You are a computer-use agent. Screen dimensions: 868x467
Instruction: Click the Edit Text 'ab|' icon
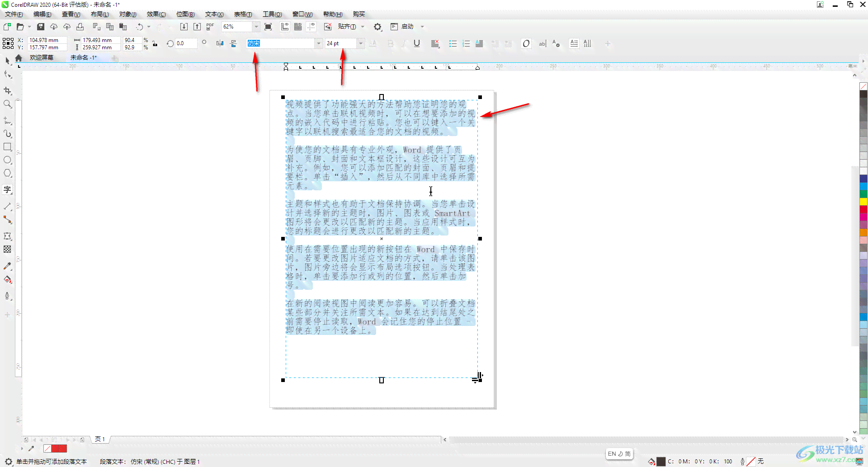542,43
